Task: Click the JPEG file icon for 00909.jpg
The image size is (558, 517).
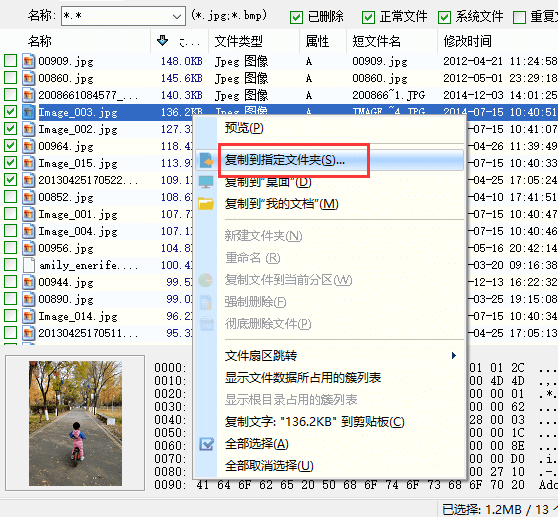Action: (x=28, y=61)
